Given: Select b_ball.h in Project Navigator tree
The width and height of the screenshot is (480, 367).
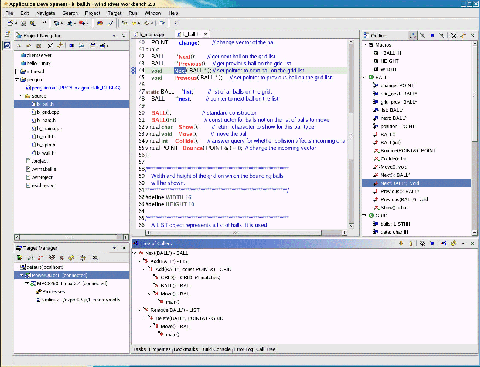Looking at the screenshot, I should click(x=71, y=104).
